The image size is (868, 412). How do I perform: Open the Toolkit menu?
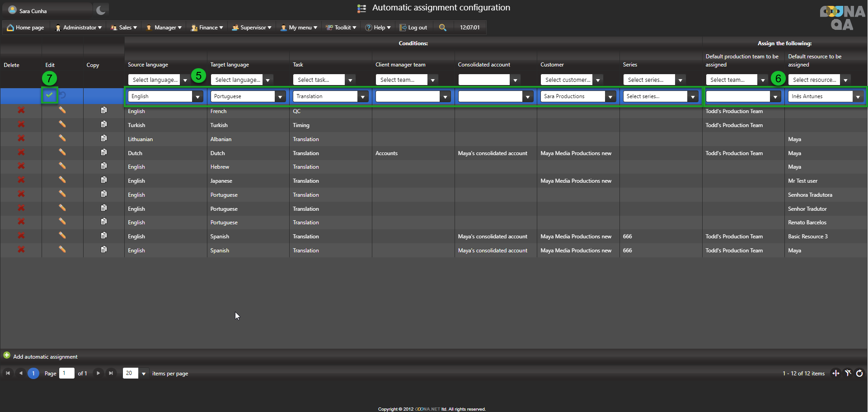[342, 28]
